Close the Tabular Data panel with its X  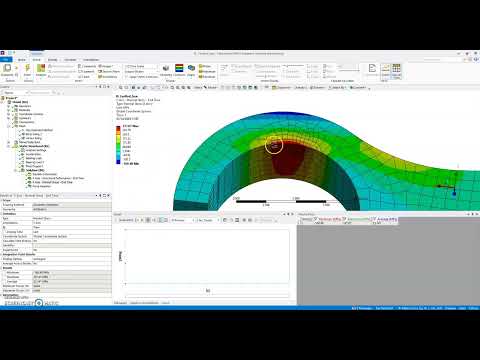pyautogui.click(x=477, y=214)
